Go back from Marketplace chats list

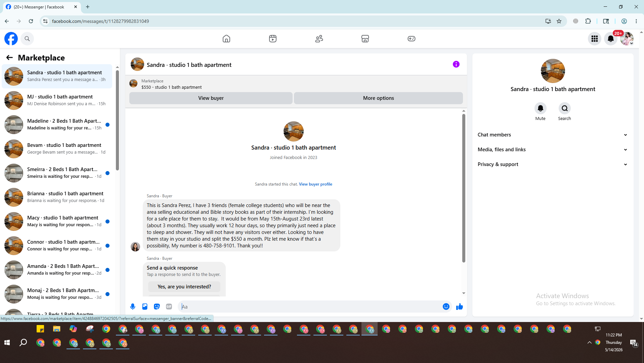(x=9, y=58)
